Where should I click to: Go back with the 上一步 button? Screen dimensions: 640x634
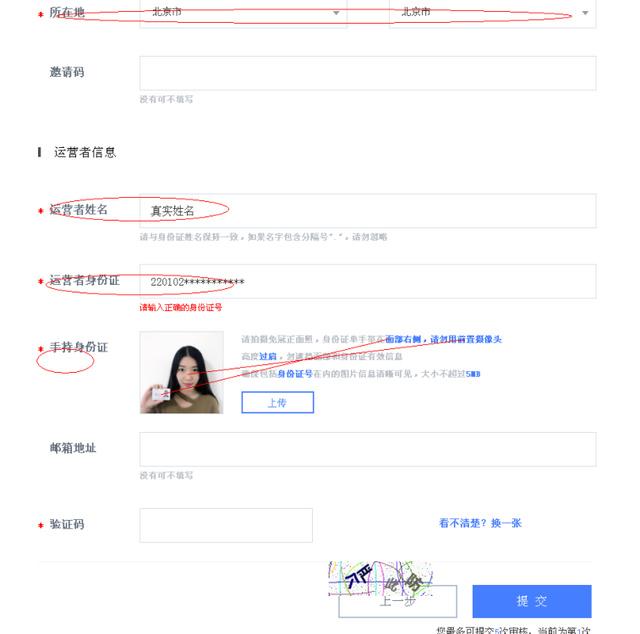coord(398,601)
